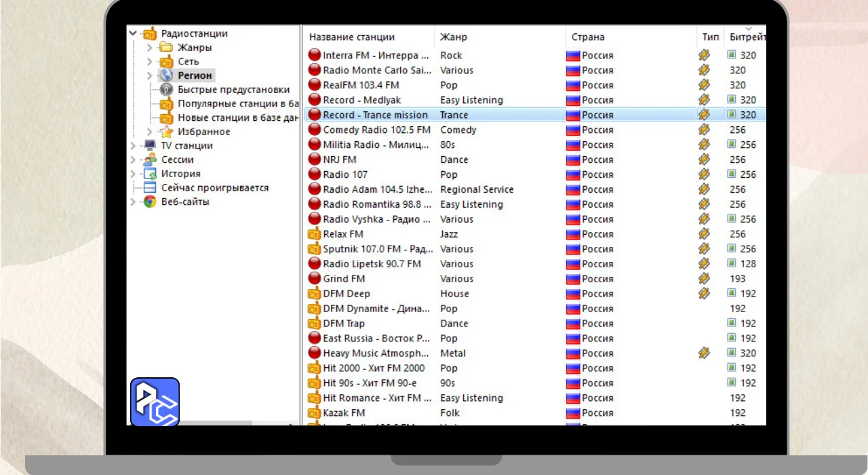Open Сейчас проигрывается in the tree
This screenshot has height=475, width=868.
click(x=215, y=188)
